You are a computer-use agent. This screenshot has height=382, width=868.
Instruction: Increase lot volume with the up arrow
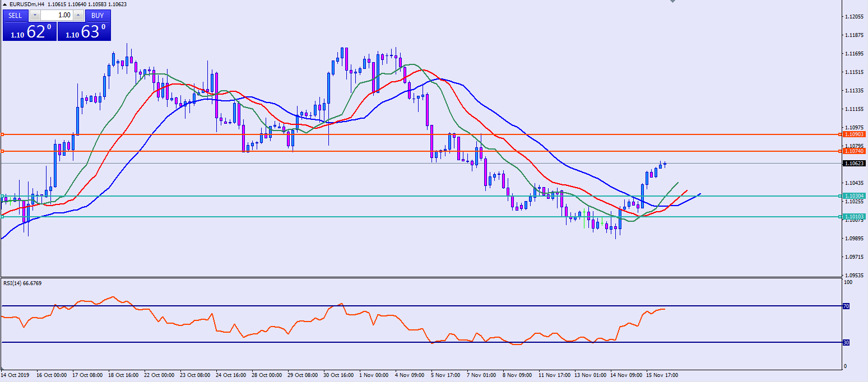coord(78,16)
